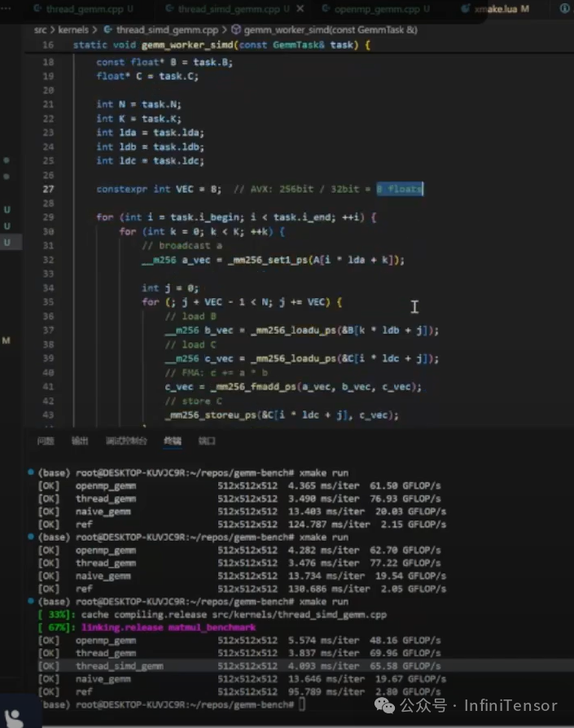Click the circled icon right of the tabs
The width and height of the screenshot is (574, 728).
564,8
